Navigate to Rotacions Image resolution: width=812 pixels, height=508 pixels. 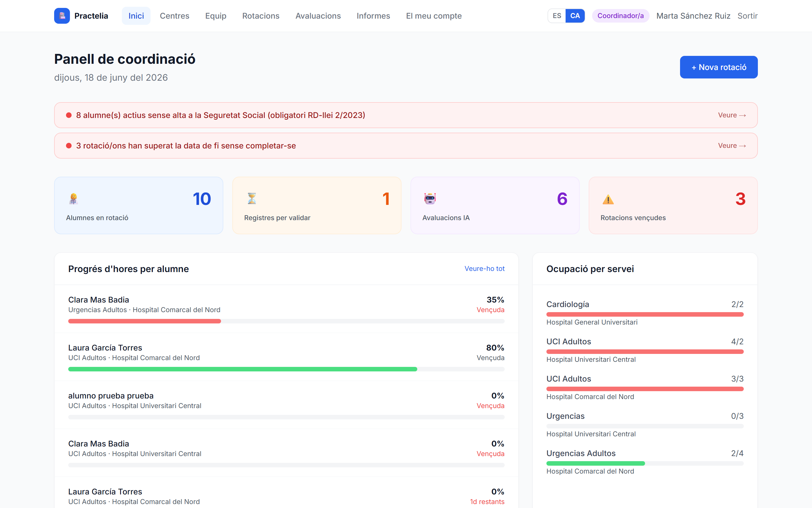coord(261,16)
